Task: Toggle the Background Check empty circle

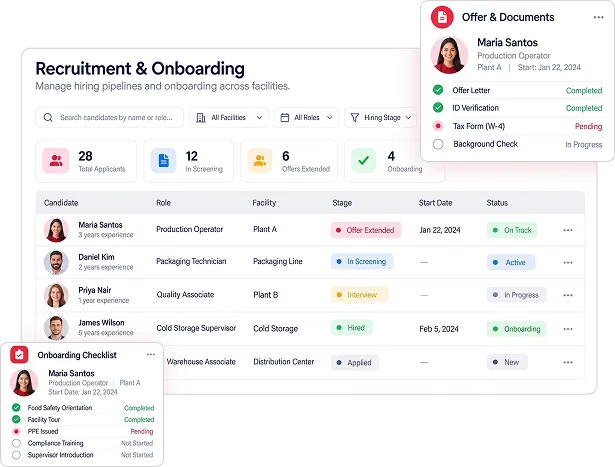Action: click(438, 144)
